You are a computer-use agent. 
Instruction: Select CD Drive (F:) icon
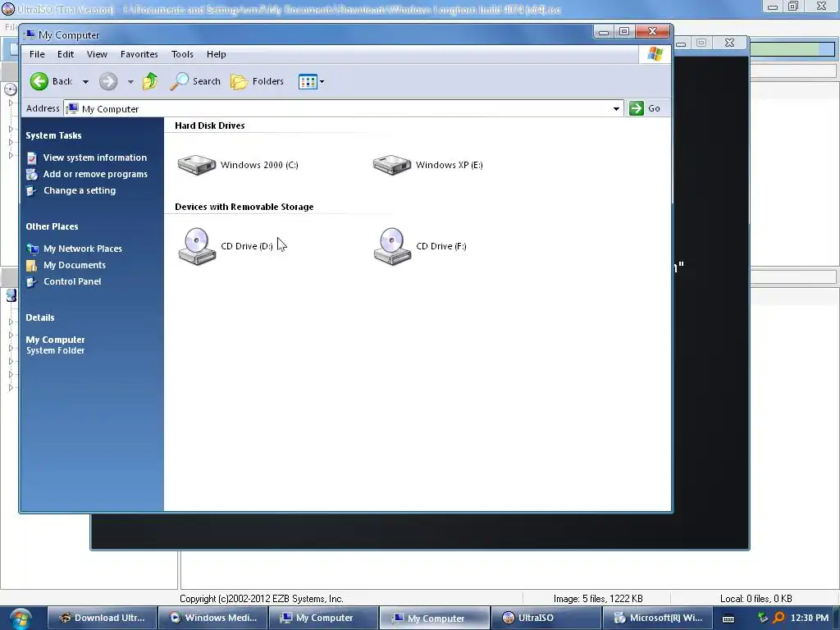click(x=393, y=246)
